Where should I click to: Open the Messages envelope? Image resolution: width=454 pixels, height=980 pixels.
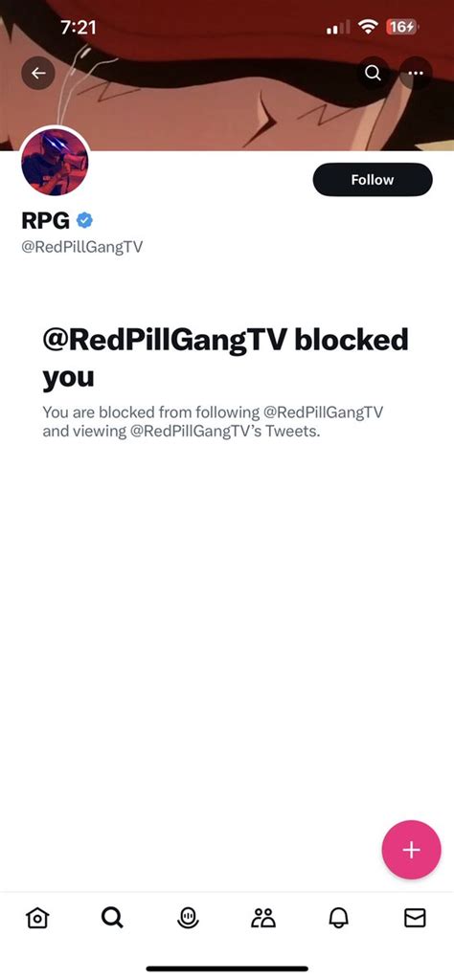(415, 918)
